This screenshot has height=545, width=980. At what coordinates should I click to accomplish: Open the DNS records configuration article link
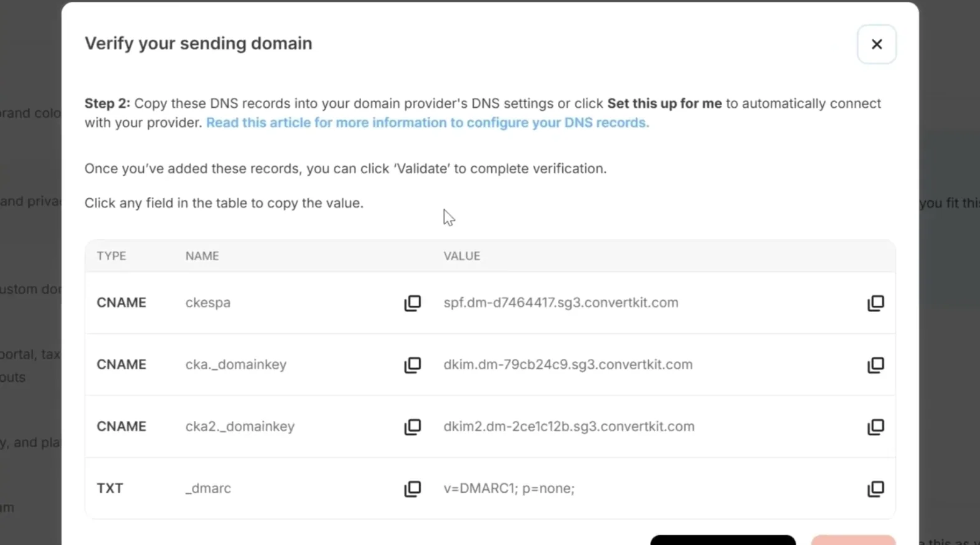(428, 123)
